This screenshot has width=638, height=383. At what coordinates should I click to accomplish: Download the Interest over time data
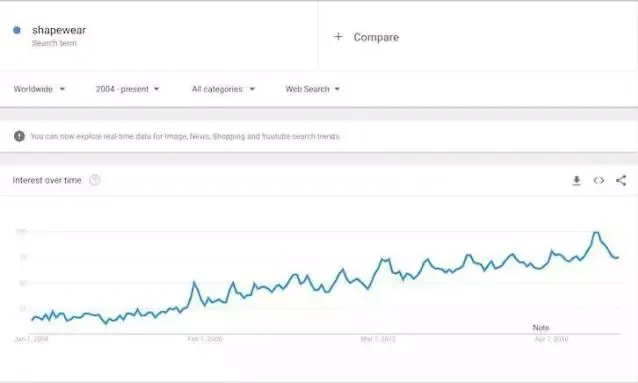pos(576,180)
